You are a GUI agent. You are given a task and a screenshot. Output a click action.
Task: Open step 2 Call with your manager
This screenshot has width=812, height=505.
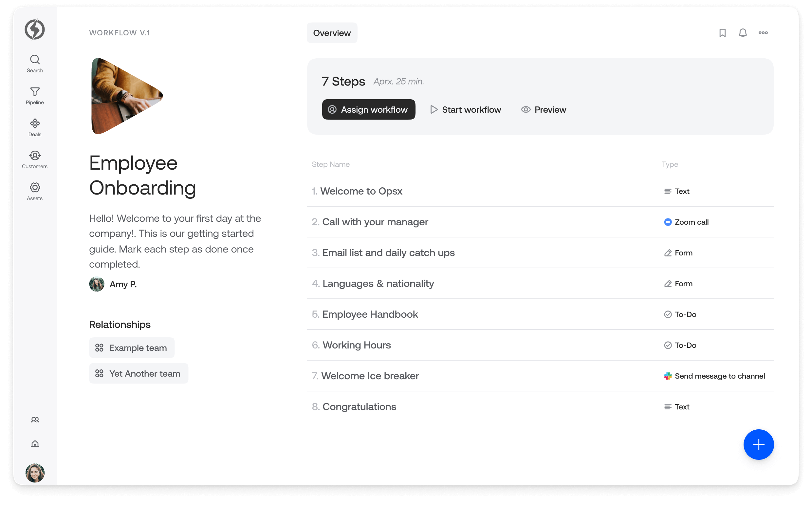pos(540,222)
